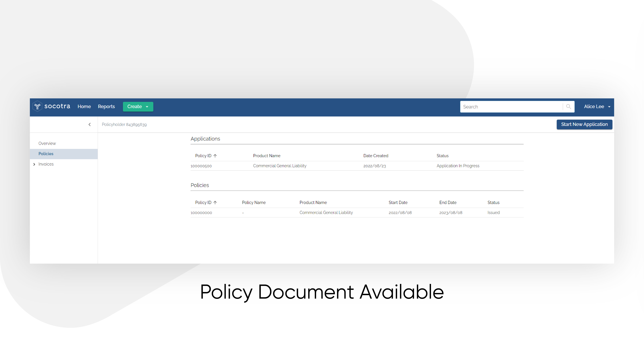Open the Reports page
This screenshot has width=644, height=362.
[x=106, y=106]
